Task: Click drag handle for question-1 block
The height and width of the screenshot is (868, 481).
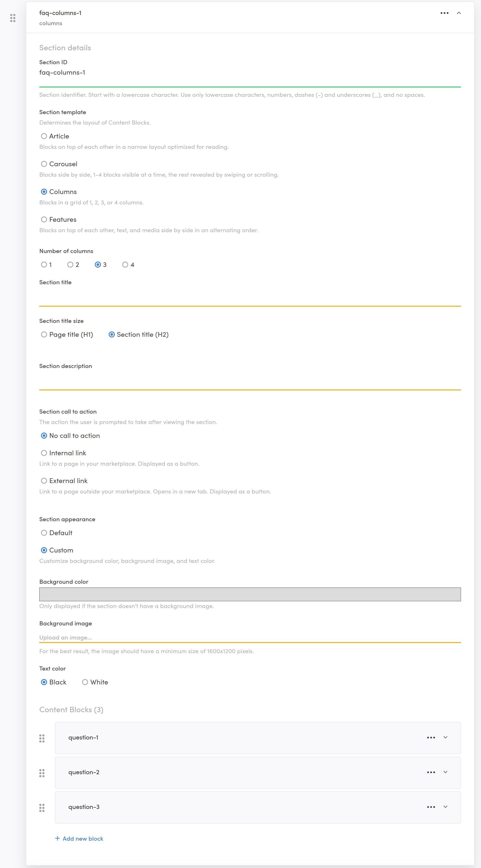Action: pyautogui.click(x=42, y=738)
